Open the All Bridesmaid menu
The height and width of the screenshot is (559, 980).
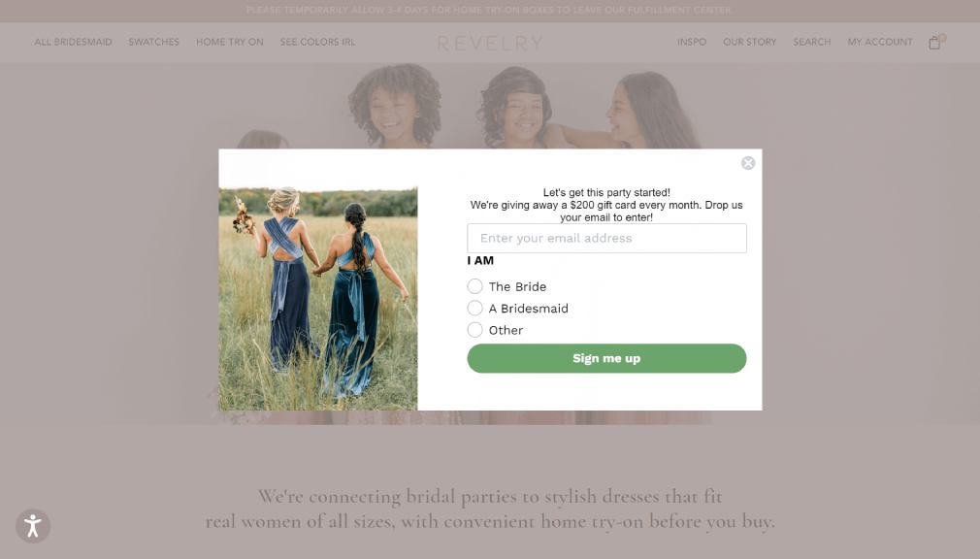click(73, 43)
